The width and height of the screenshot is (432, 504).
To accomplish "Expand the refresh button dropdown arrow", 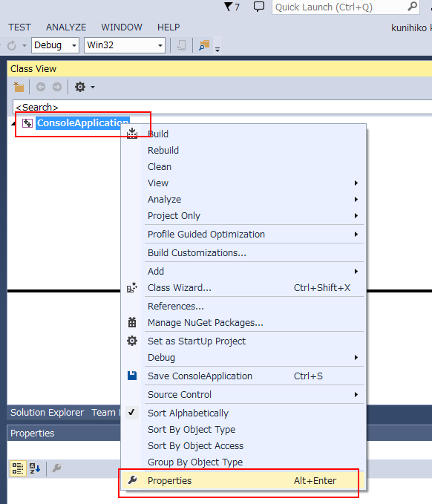I will pyautogui.click(x=24, y=45).
